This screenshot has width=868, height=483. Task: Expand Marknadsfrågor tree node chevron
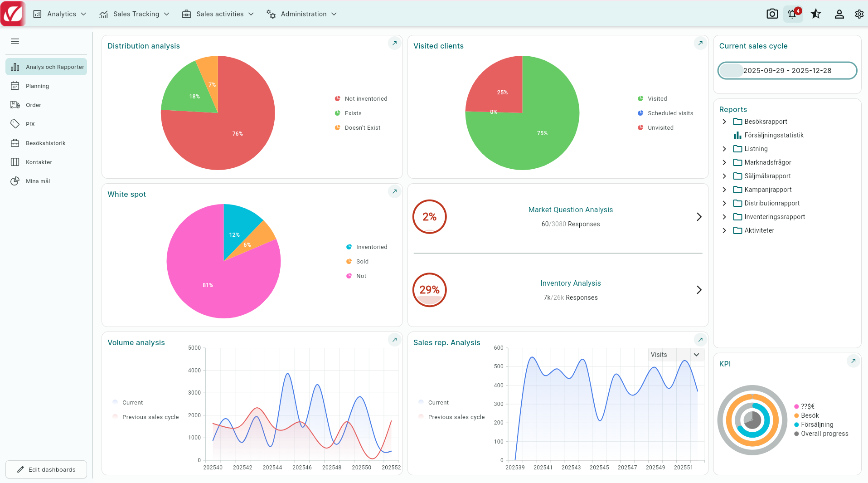[x=724, y=162]
